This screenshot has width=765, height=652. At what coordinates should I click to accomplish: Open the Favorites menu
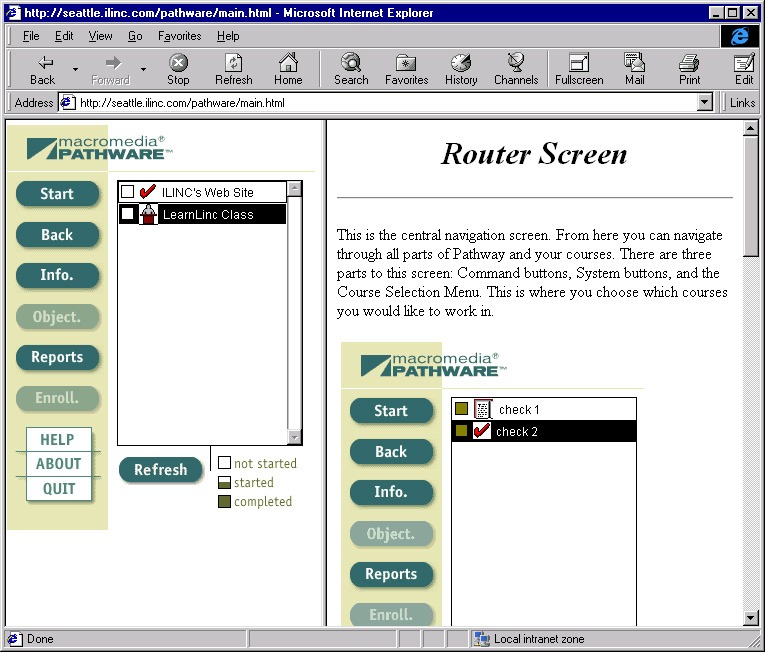coord(180,36)
